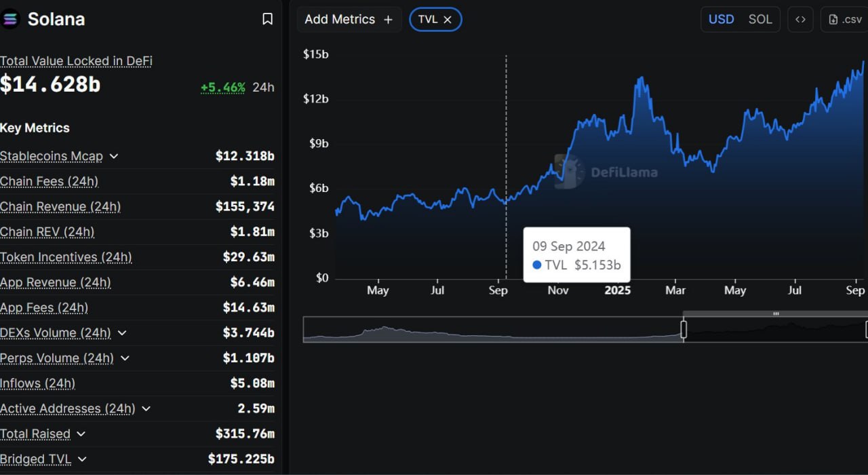Select the TVL metric chip

tap(428, 20)
